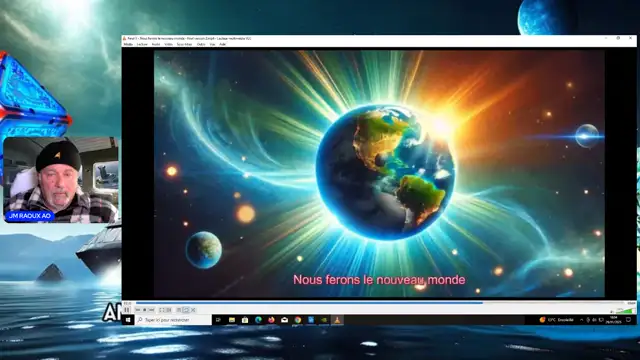Stop playback in VLC
This screenshot has height=360, width=640.
(144, 310)
